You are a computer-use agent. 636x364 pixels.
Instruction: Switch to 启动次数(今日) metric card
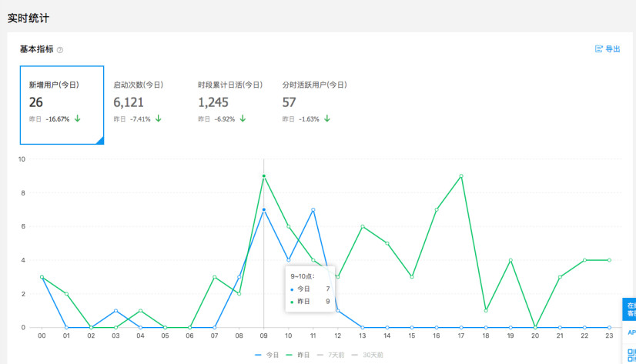pos(146,105)
